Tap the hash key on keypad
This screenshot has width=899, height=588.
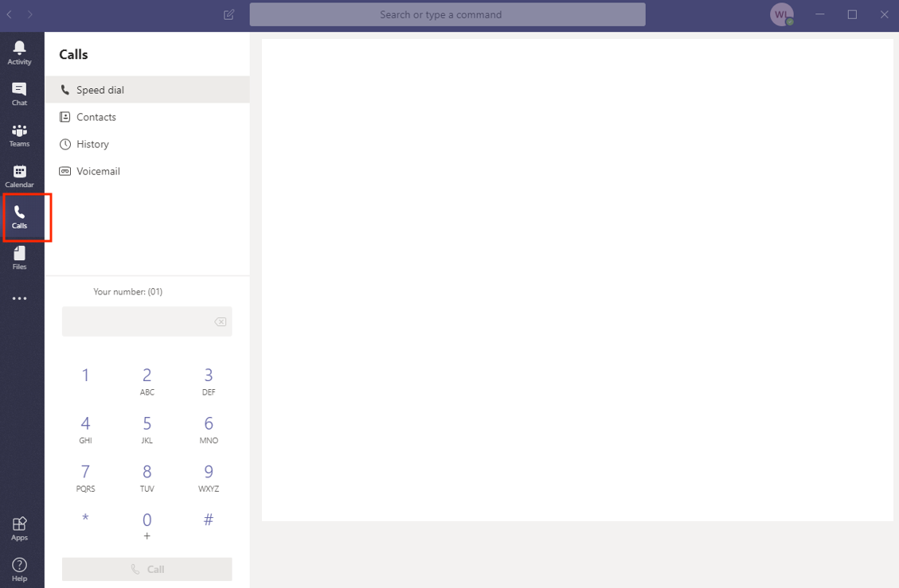(209, 520)
